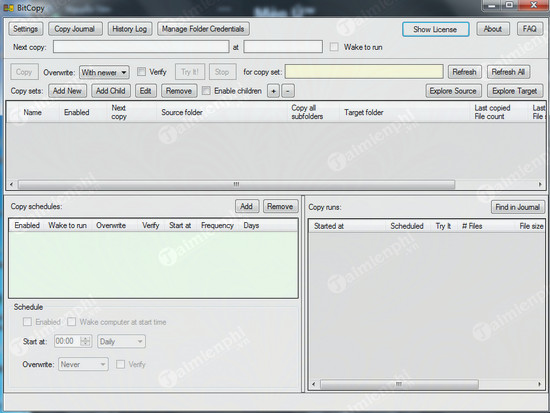The width and height of the screenshot is (550, 413).
Task: Toggle Wake computer at start time
Action: pos(72,322)
